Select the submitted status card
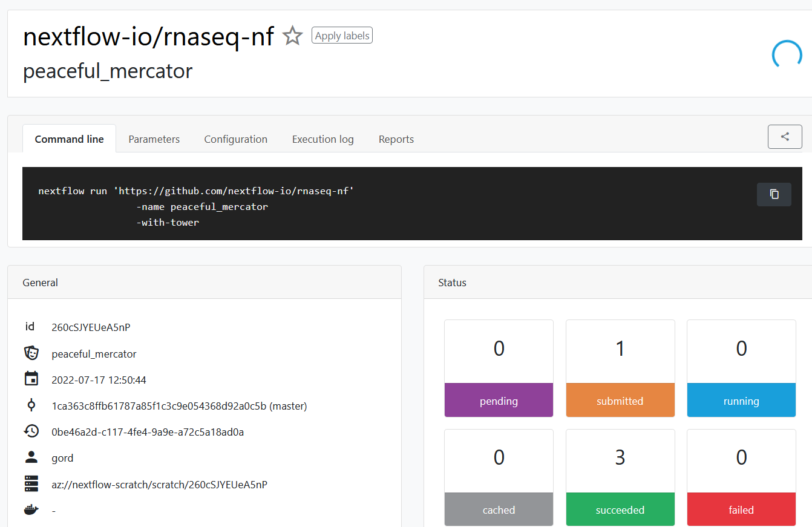Viewport: 812px width, 527px height. tap(620, 368)
